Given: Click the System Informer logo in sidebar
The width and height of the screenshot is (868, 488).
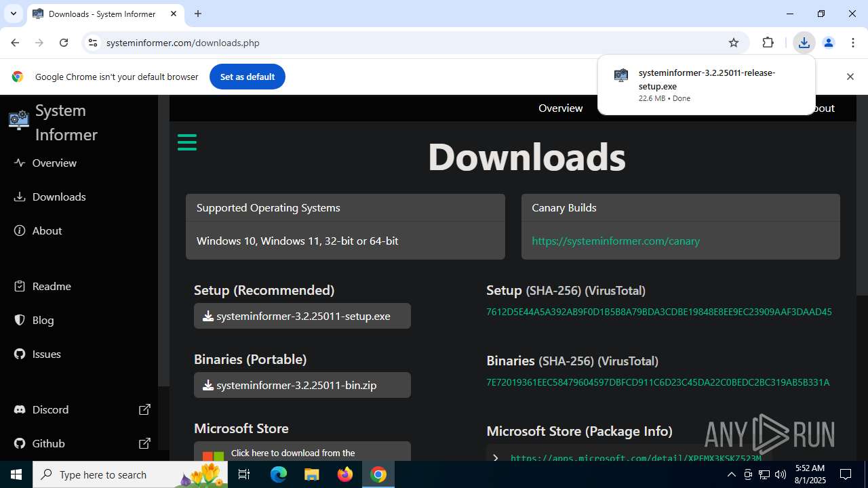Looking at the screenshot, I should 19,120.
